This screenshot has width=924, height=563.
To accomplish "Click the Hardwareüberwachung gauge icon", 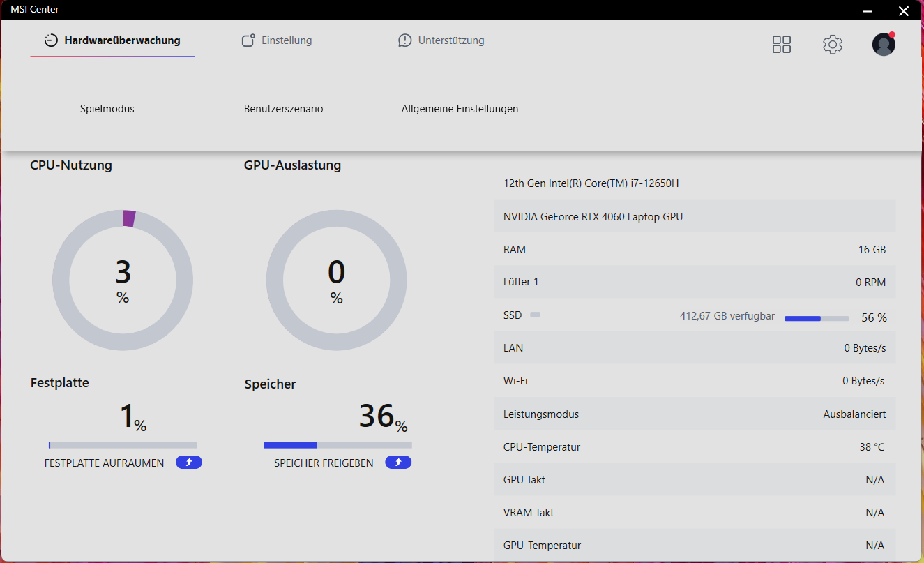I will coord(51,40).
